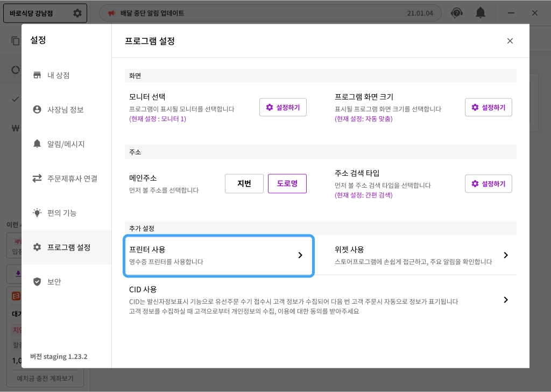Viewport: 551px width, 392px height.
Task: Click 설정하기 for 프로그램 화면 크기
Action: coord(489,108)
